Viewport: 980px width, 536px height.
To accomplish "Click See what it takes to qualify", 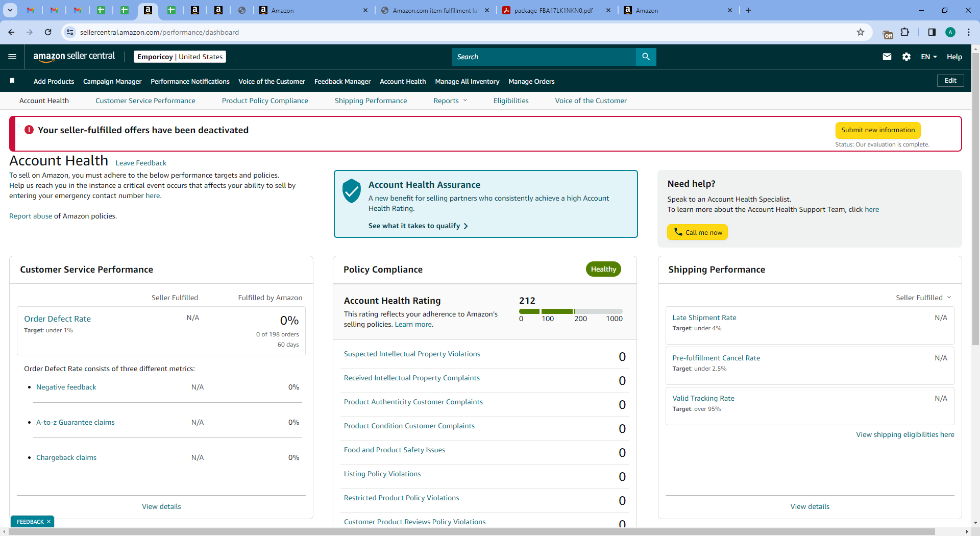I will pos(418,226).
